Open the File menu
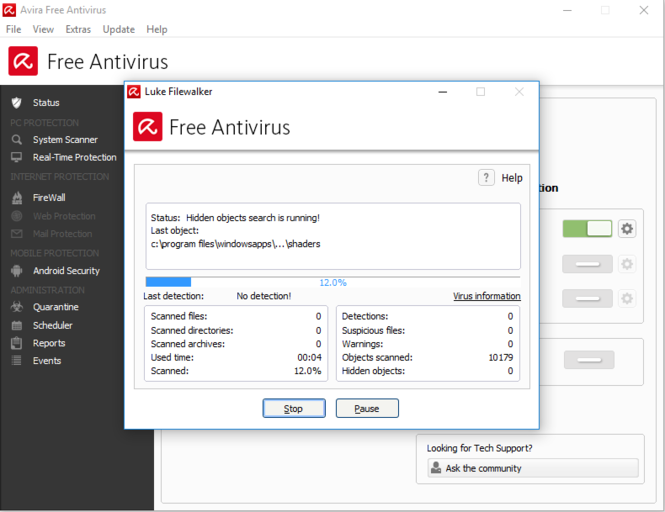The width and height of the screenshot is (665, 512). point(14,29)
